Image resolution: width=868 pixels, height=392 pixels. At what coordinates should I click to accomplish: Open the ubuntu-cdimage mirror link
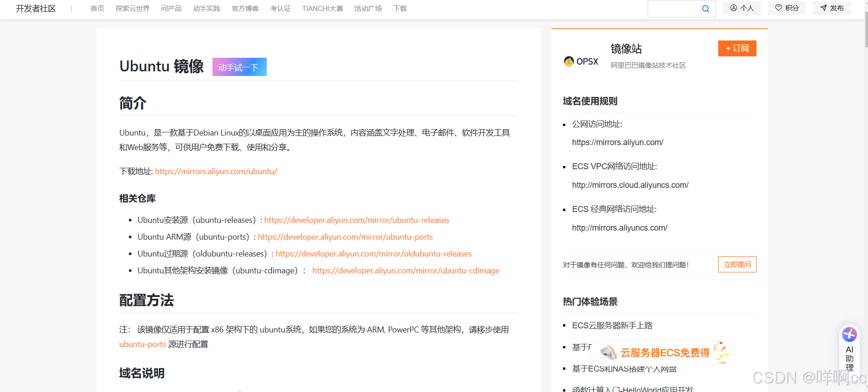pyautogui.click(x=406, y=271)
